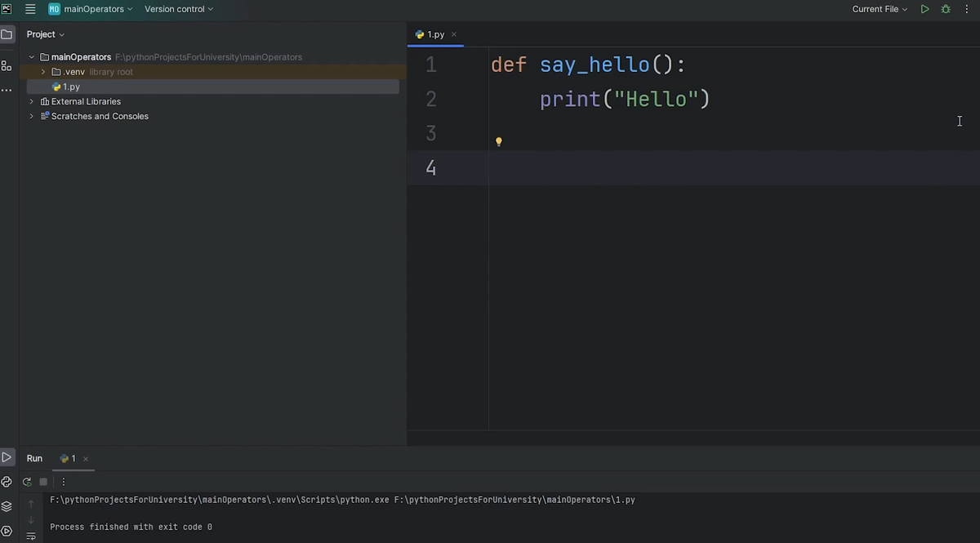This screenshot has height=543, width=980.
Task: Open the mainOperators project dropdown
Action: 91,9
